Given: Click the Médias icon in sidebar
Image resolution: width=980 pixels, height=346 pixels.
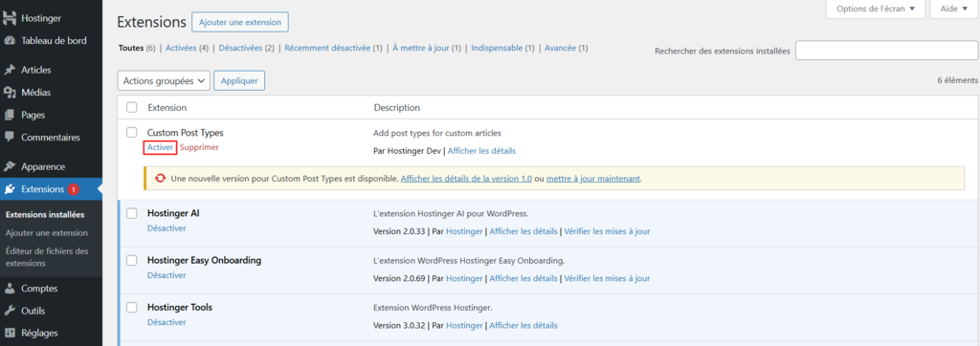Looking at the screenshot, I should [10, 93].
